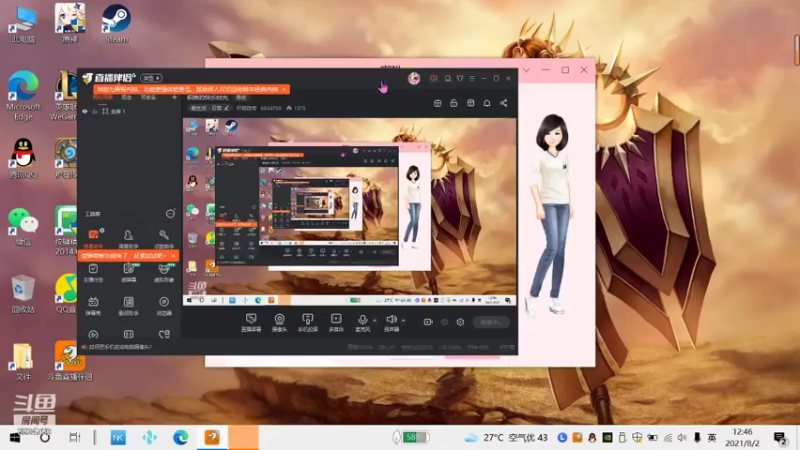The height and width of the screenshot is (450, 800).
Task: Open Task View on the taskbar
Action: pyautogui.click(x=74, y=438)
